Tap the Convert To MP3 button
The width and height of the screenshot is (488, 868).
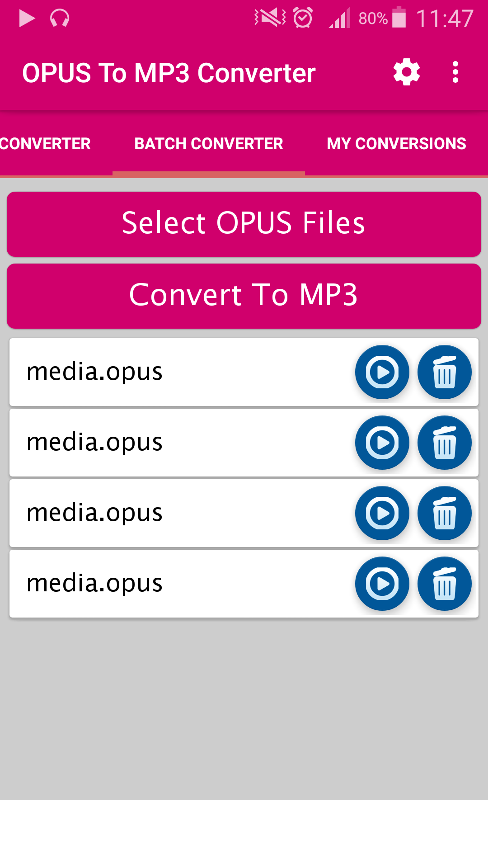click(244, 296)
